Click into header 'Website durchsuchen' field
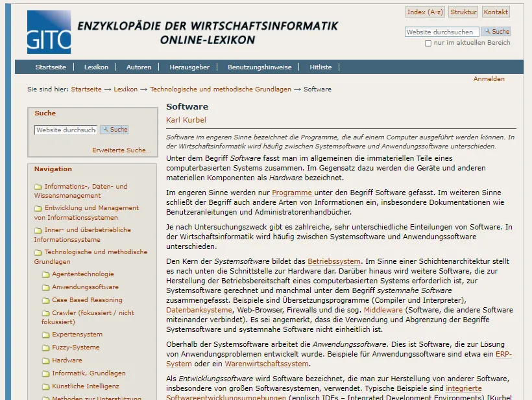Image resolution: width=532 pixels, height=400 pixels. click(x=442, y=32)
